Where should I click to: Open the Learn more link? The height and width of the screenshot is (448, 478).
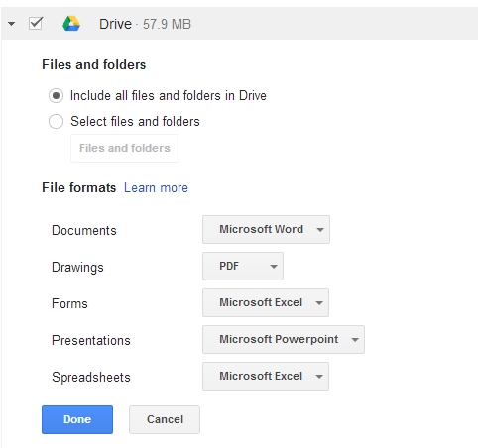click(x=156, y=188)
